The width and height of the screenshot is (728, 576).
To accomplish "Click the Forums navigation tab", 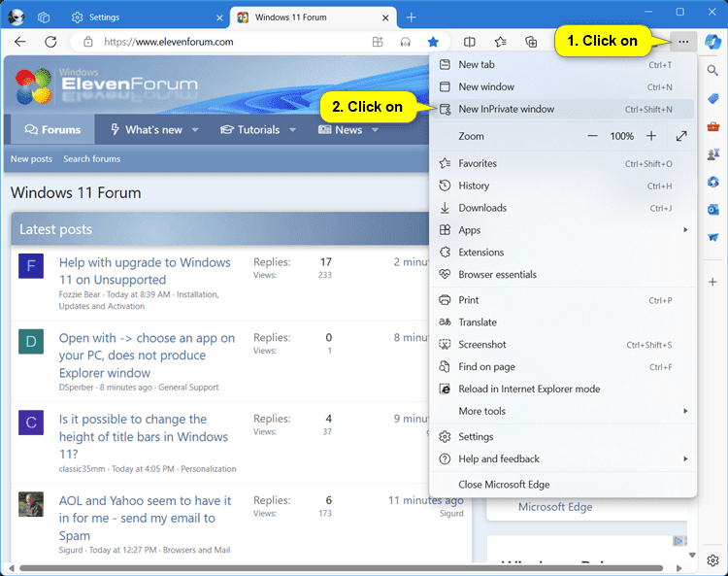I will tap(52, 129).
